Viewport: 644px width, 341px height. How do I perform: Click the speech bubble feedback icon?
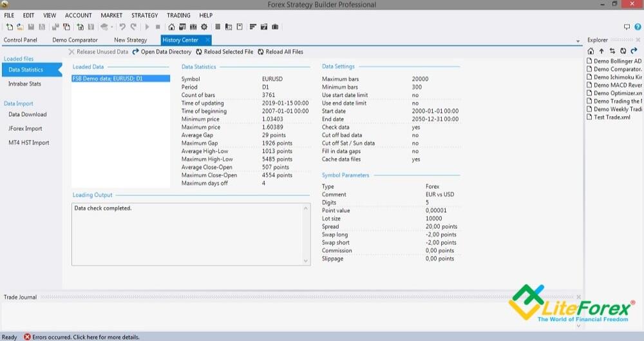[x=627, y=26]
